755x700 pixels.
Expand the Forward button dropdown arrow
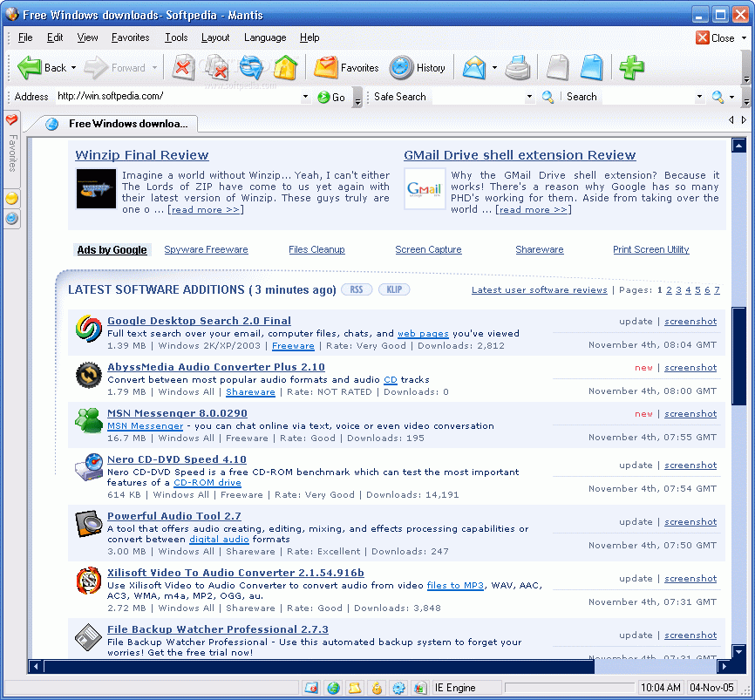coord(154,68)
